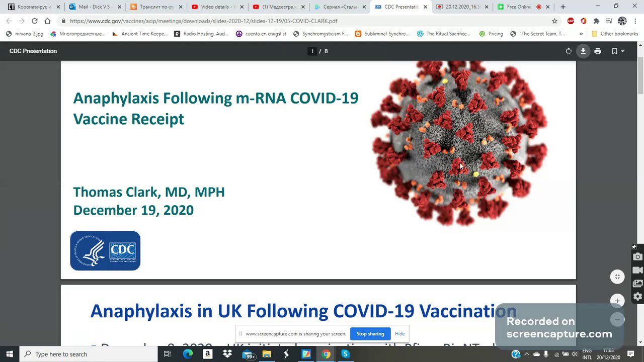The height and width of the screenshot is (362, 644).
Task: Open the Adblock Plus extension
Action: click(571, 21)
